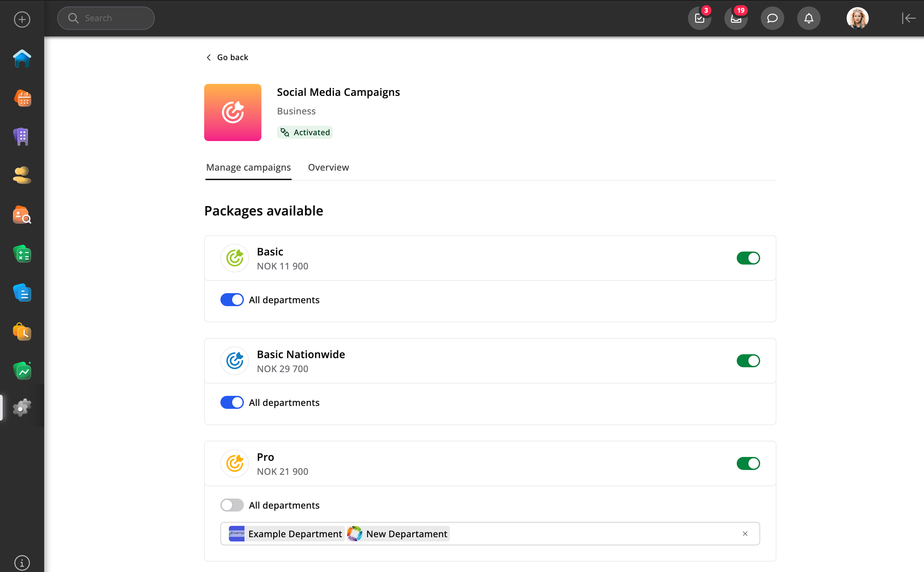
Task: Select the Manage campaigns tab
Action: [248, 167]
